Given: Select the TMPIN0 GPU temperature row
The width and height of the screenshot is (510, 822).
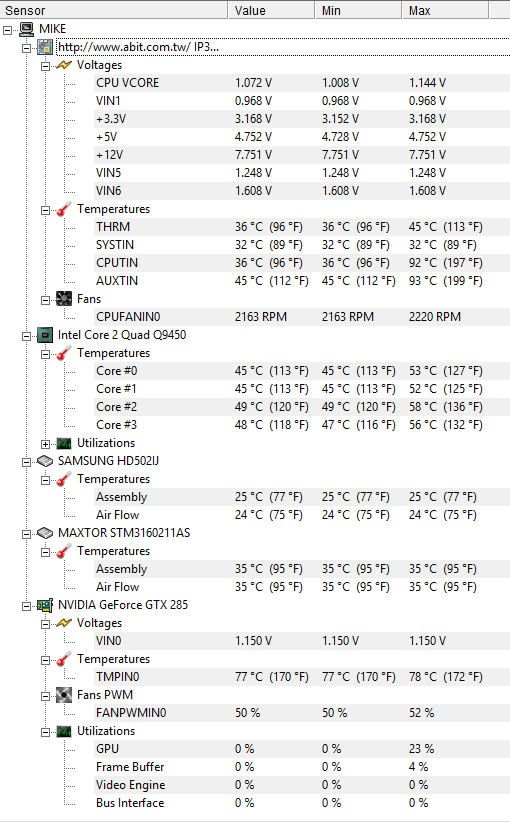Looking at the screenshot, I should coord(302,677).
